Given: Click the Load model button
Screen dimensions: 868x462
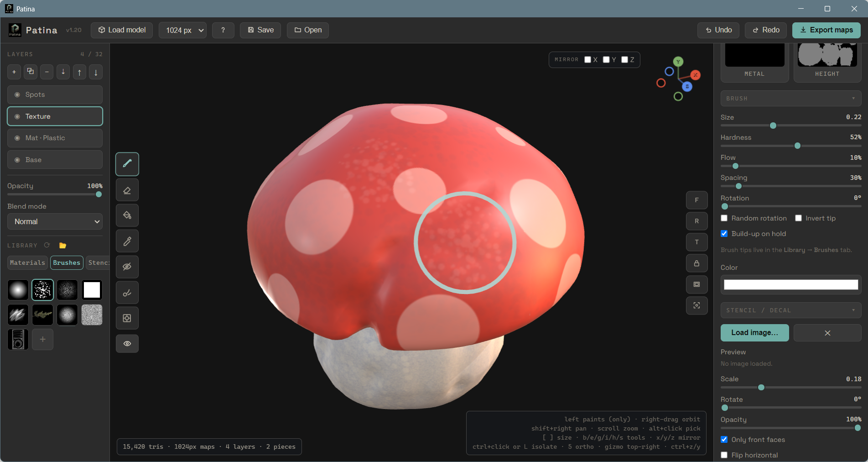Looking at the screenshot, I should (122, 30).
